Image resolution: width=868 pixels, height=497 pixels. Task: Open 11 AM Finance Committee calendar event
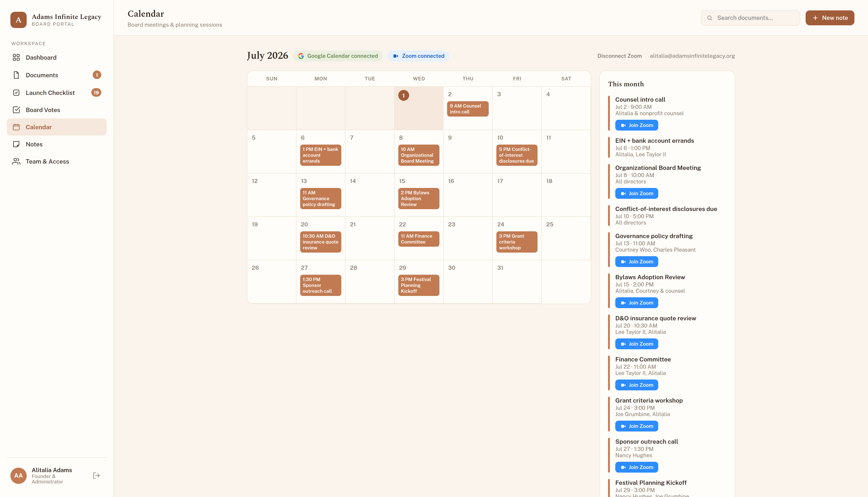419,239
